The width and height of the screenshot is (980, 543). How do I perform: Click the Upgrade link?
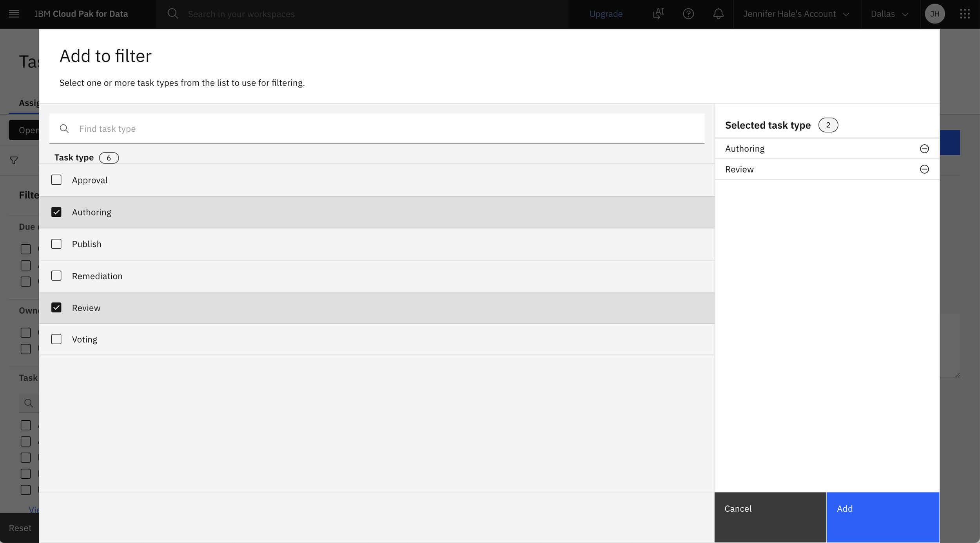tap(606, 14)
